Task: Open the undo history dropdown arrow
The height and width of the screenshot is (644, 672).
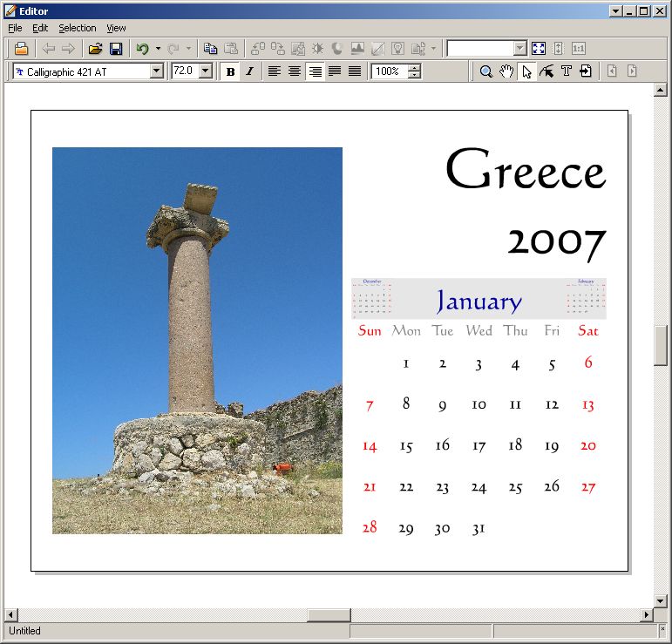Action: click(158, 49)
